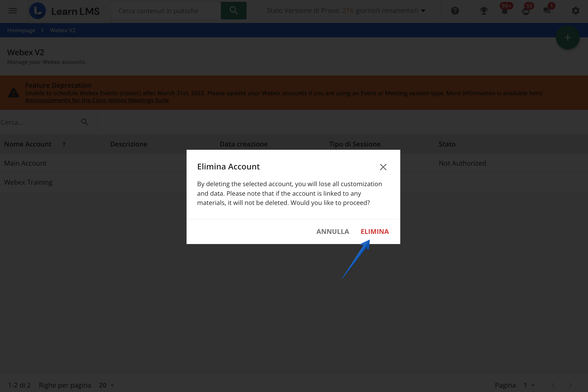Open the hamburger navigation menu
The width and height of the screenshot is (588, 392).
point(12,11)
